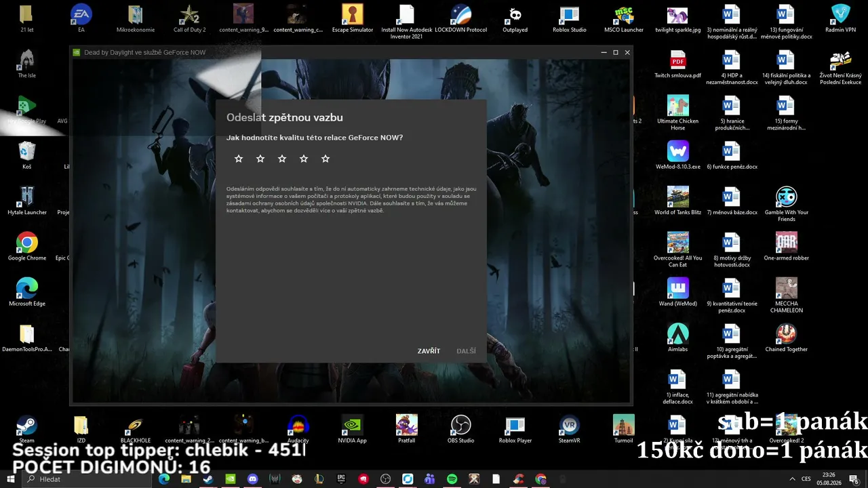This screenshot has width=868, height=488.
Task: Launch Audacity from the desktop
Action: 298,429
